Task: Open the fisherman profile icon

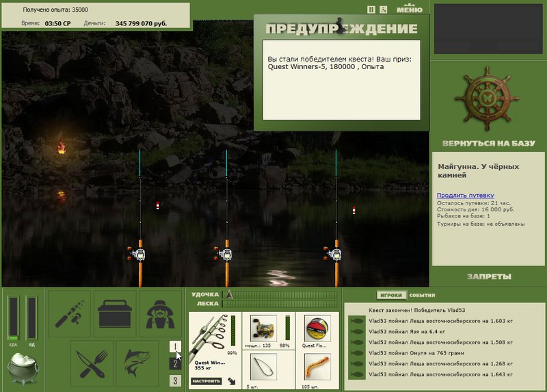Action: pyautogui.click(x=160, y=313)
